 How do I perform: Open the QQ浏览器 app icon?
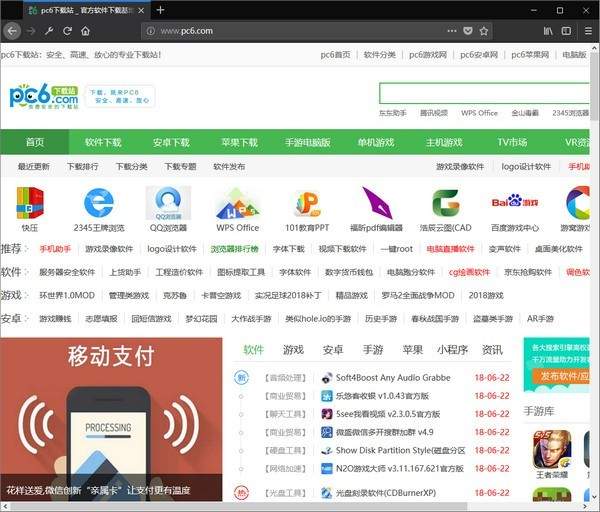pos(168,203)
